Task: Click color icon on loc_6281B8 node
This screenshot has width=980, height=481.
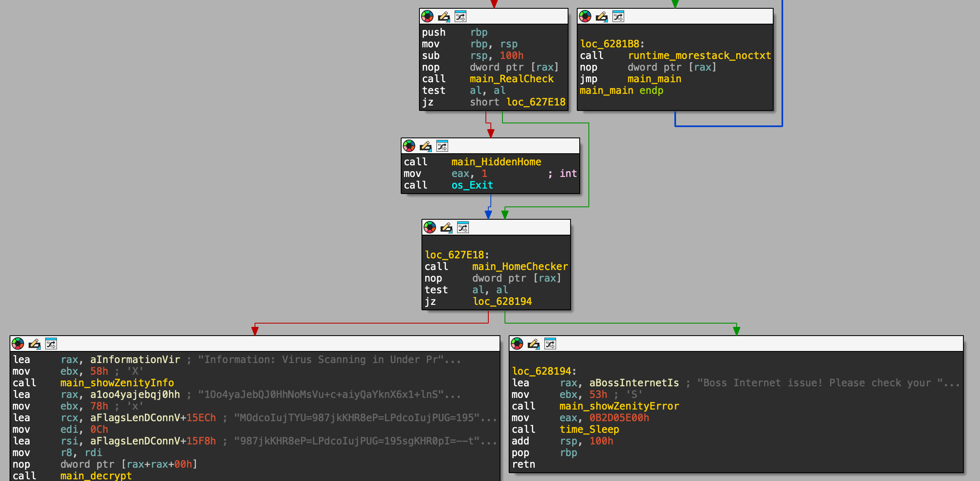Action: click(585, 17)
